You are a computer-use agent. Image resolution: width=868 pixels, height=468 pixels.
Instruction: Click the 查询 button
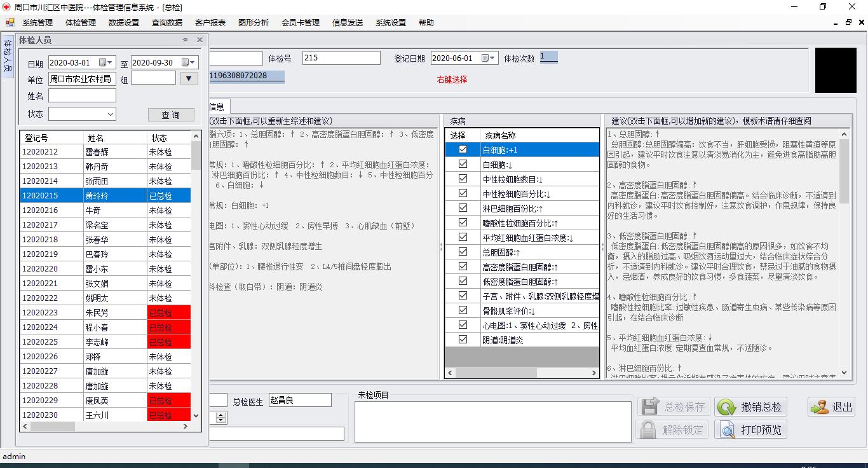(171, 114)
